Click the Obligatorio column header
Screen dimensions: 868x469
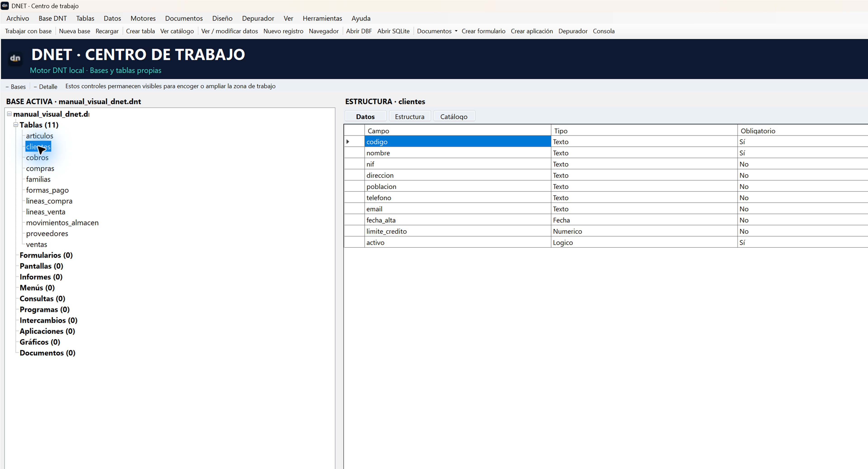tap(803, 131)
